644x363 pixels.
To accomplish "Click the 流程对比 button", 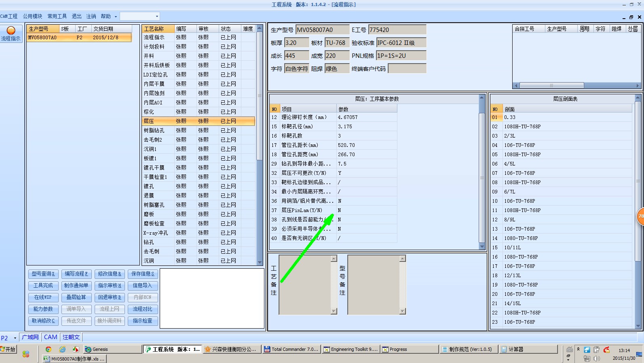I will pos(143,309).
